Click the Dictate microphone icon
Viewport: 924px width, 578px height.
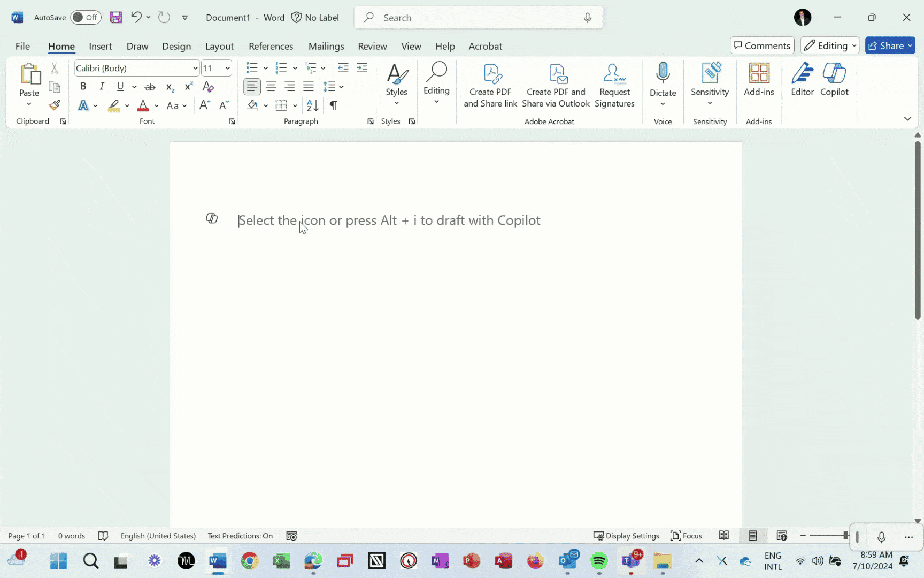pyautogui.click(x=663, y=73)
